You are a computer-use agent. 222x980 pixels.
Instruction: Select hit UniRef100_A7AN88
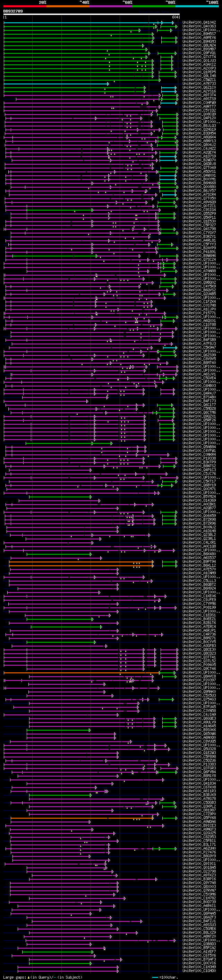coord(199,271)
